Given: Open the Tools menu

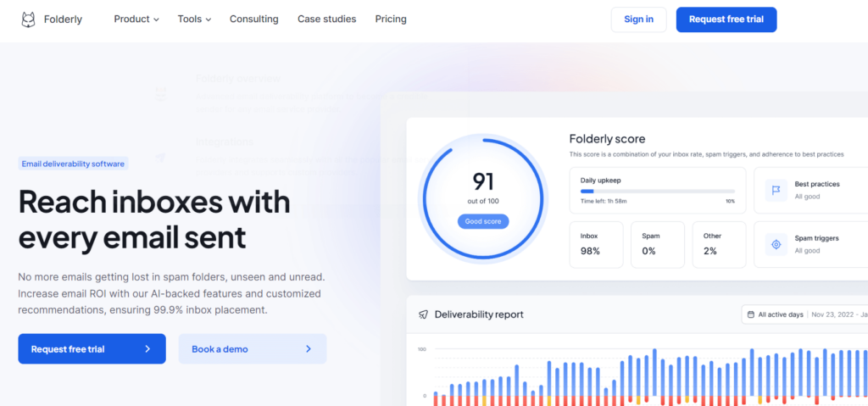Looking at the screenshot, I should [194, 19].
